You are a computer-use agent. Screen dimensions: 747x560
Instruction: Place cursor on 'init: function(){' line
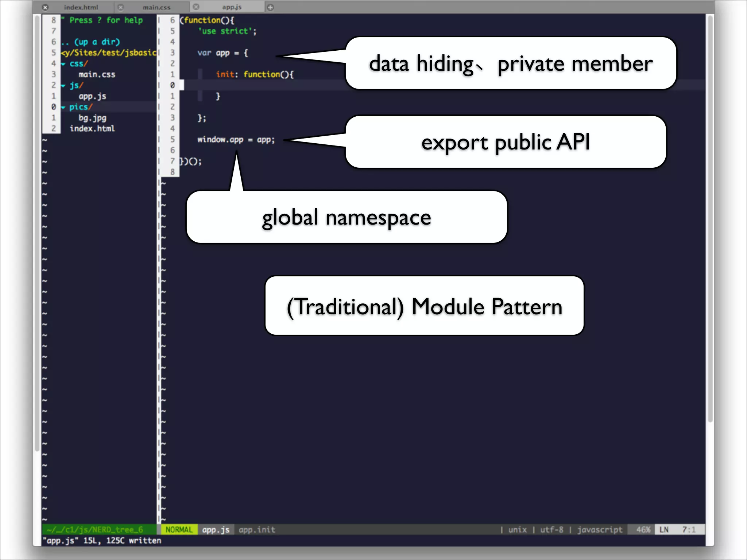[x=255, y=75]
